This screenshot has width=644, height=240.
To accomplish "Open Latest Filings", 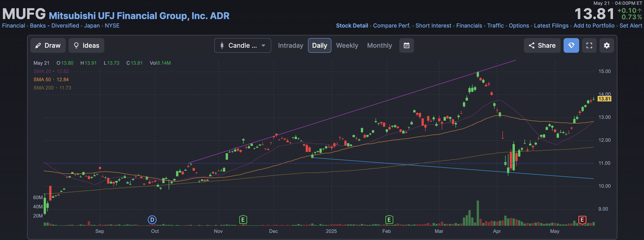I will click(x=551, y=26).
